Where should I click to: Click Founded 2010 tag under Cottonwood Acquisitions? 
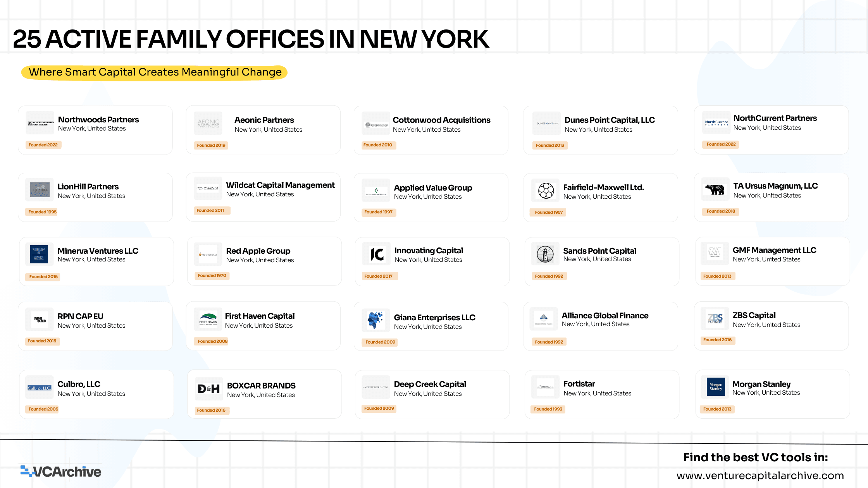378,145
